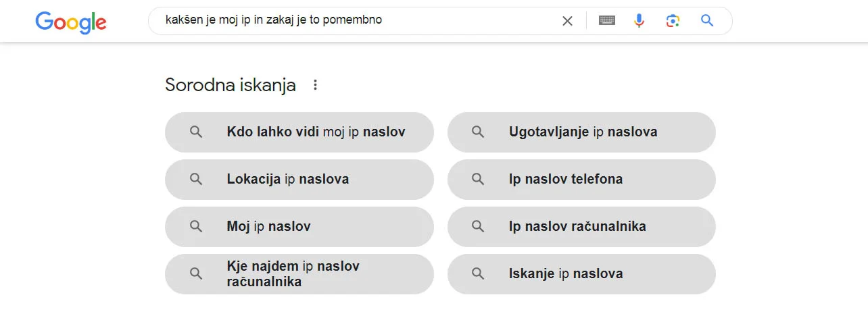Select the "Ugotavljanje ip naslova" suggestion
868x320 pixels.
point(583,132)
